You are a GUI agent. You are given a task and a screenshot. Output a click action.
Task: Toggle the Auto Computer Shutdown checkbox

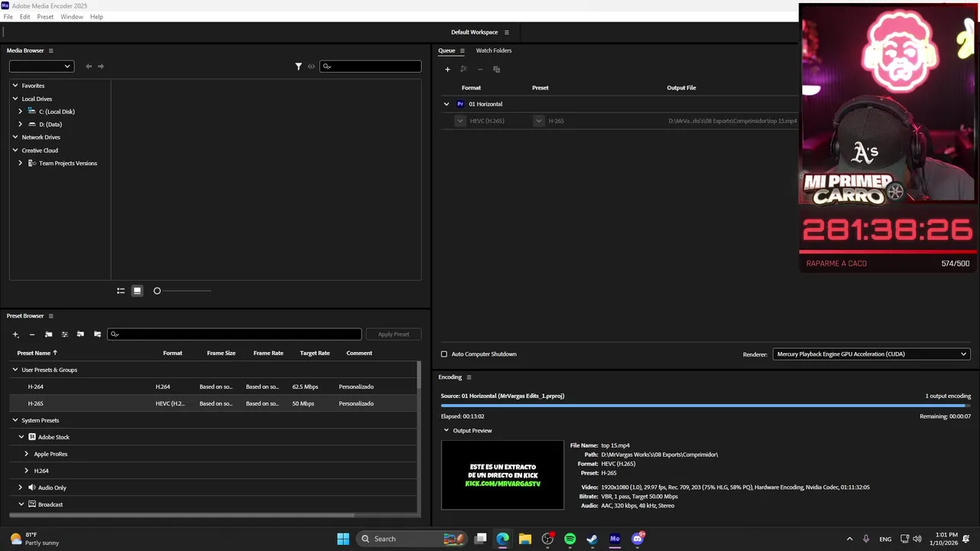(444, 354)
